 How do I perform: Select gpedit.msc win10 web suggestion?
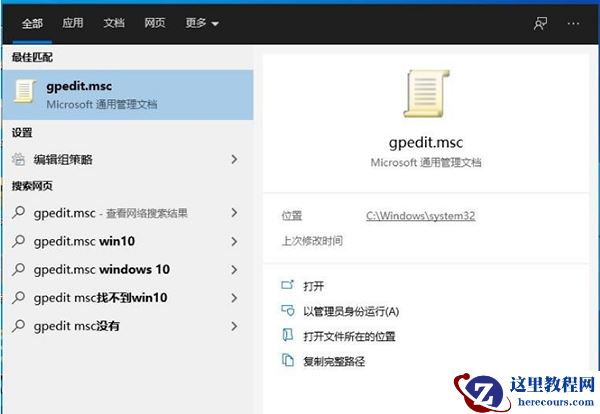tap(128, 241)
